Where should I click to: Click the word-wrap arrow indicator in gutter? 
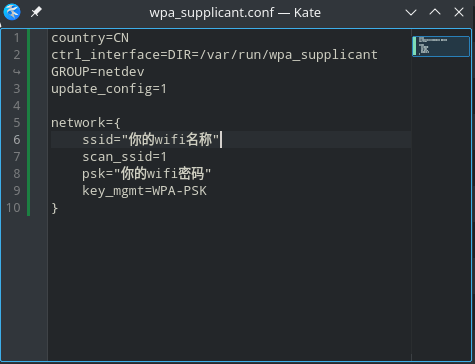pos(17,72)
